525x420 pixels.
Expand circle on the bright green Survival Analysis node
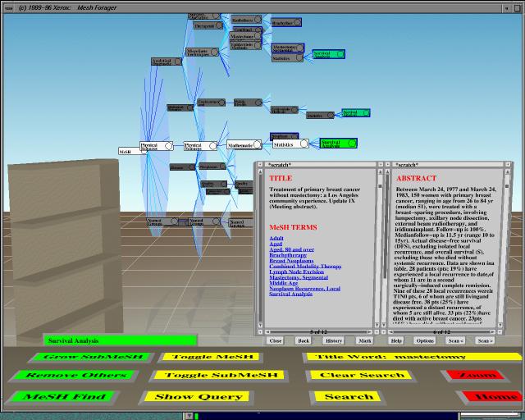click(x=352, y=143)
